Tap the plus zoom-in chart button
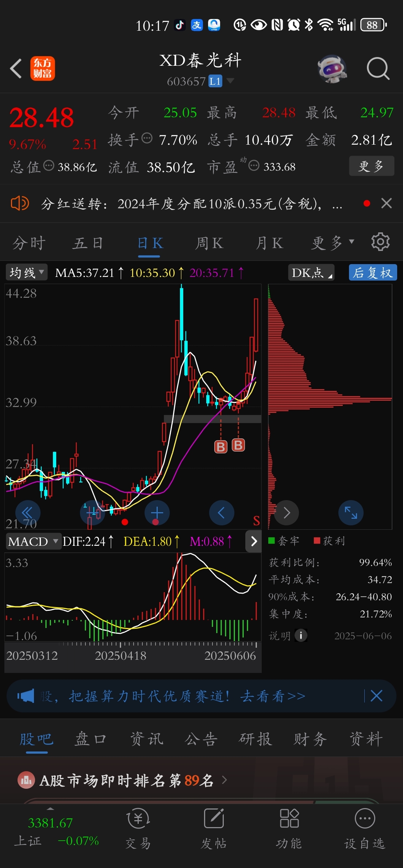This screenshot has width=403, height=868. (x=157, y=513)
